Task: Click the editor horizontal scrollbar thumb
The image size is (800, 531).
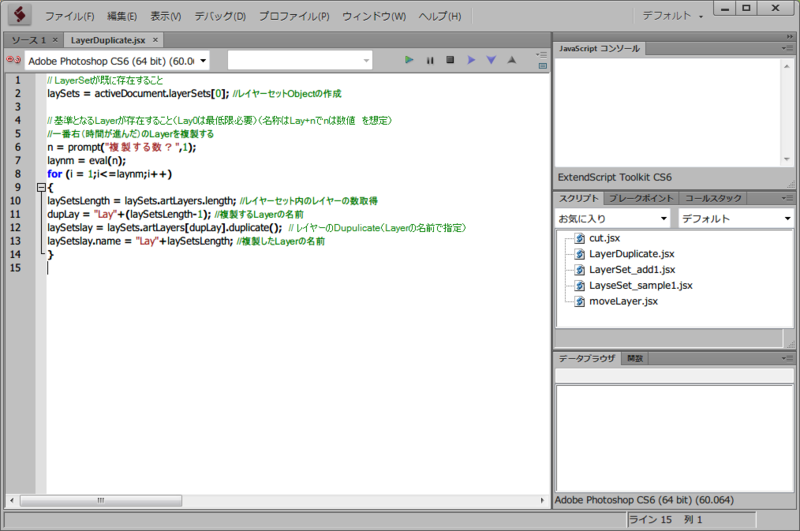Action: pyautogui.click(x=101, y=500)
